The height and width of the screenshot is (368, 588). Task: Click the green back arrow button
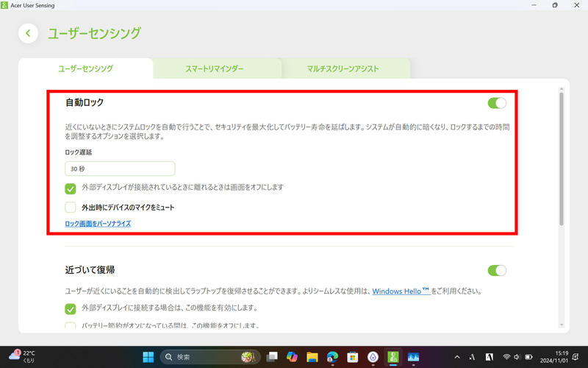[x=28, y=33]
